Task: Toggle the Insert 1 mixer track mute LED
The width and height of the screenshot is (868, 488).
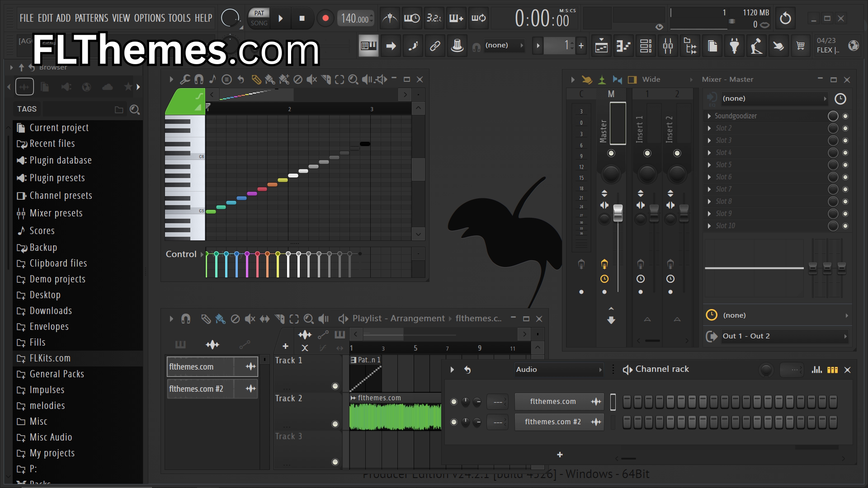Action: click(647, 153)
